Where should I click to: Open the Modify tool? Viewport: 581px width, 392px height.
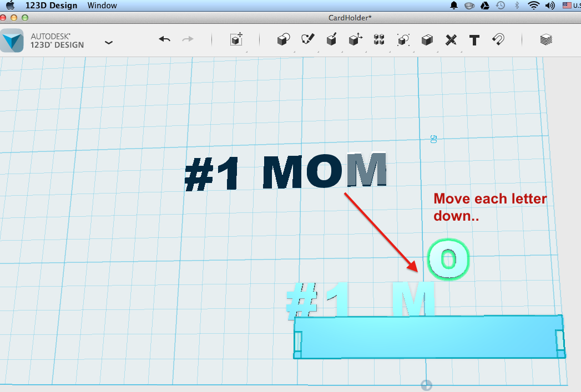tap(355, 39)
